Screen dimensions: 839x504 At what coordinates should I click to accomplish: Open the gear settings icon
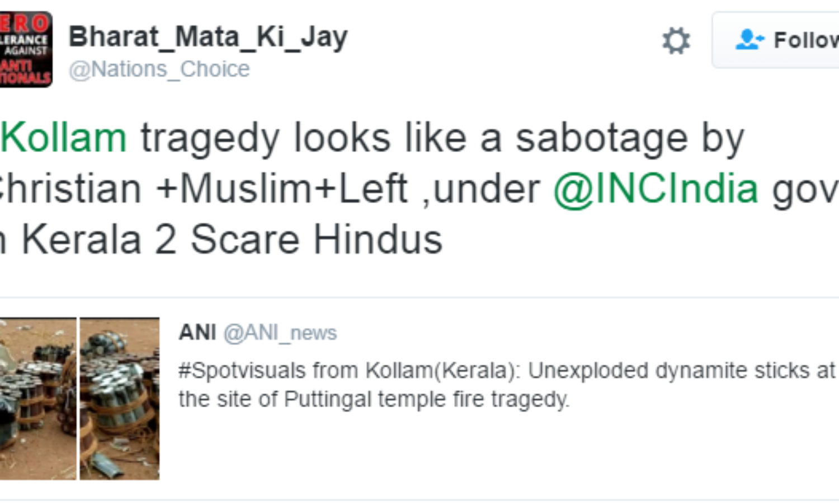click(x=676, y=40)
